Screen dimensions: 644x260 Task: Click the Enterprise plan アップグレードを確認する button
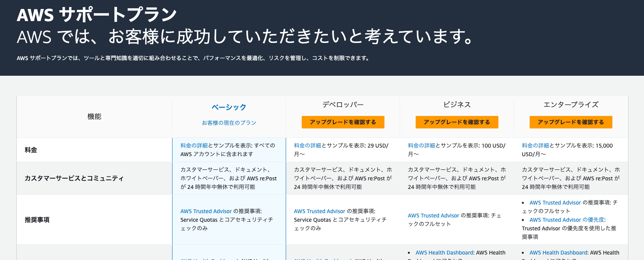click(x=571, y=122)
